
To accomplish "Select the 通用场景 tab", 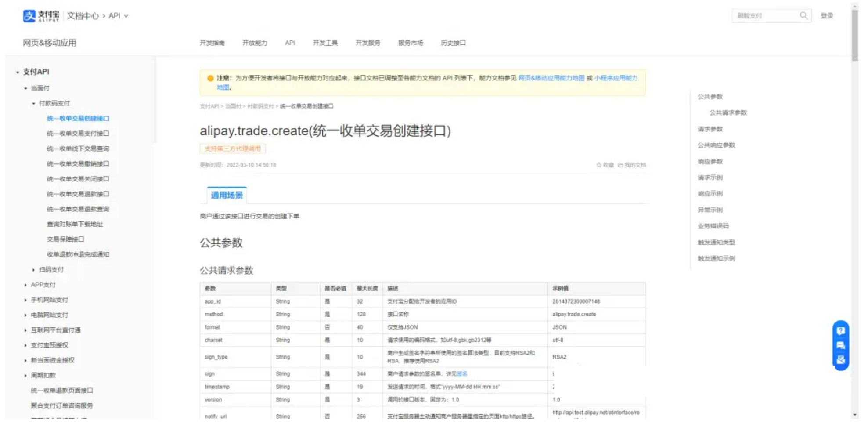I will point(227,196).
